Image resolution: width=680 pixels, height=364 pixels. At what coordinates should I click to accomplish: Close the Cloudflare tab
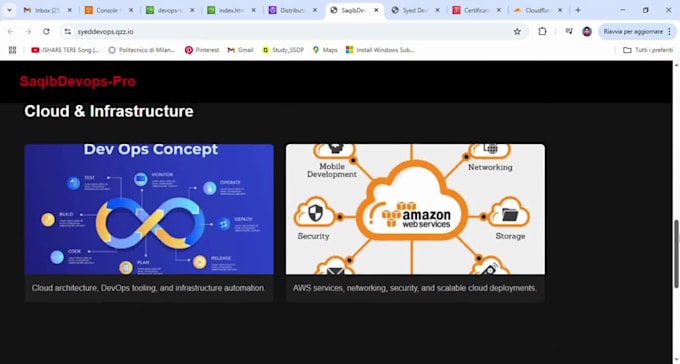click(x=560, y=10)
